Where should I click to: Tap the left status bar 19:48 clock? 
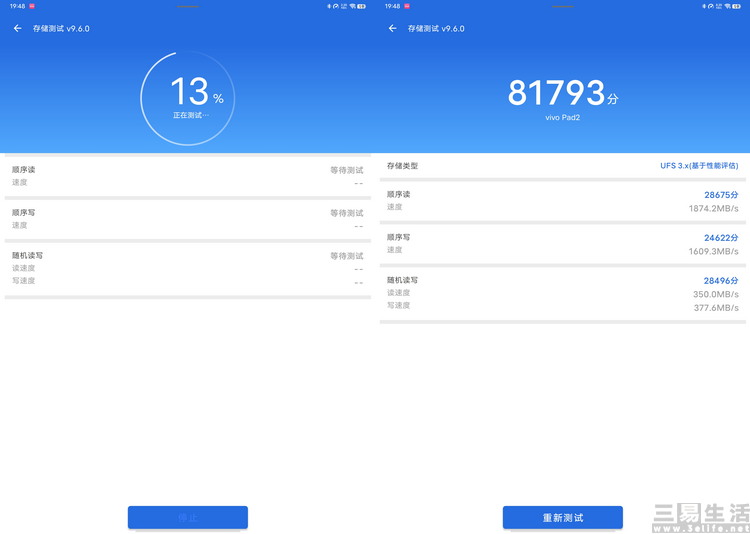pos(17,6)
